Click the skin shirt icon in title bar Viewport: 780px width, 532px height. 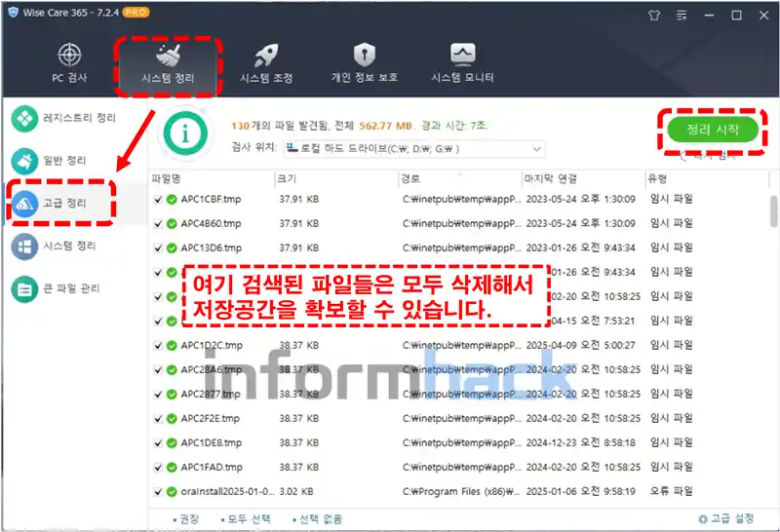point(654,16)
